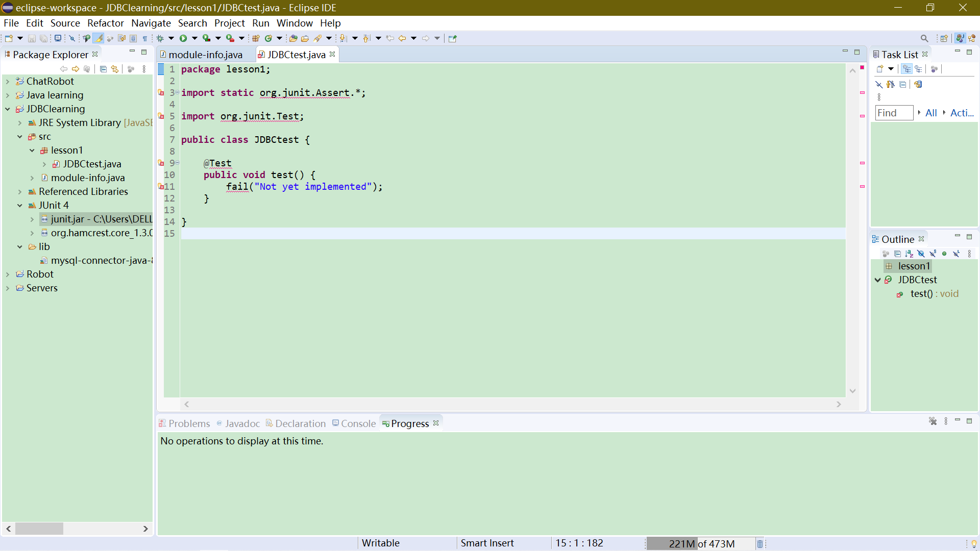Click the Open Perspective icon
This screenshot has height=551, width=980.
pyautogui.click(x=944, y=38)
